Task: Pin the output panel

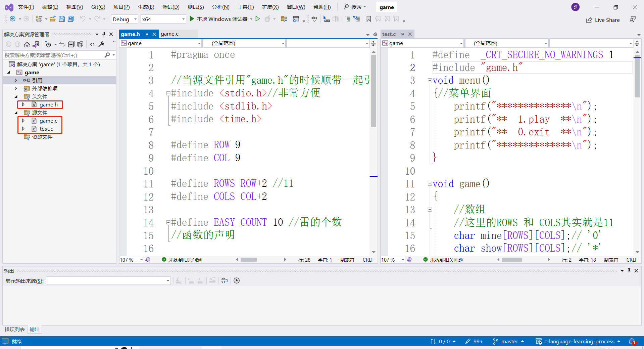Action: [629, 270]
